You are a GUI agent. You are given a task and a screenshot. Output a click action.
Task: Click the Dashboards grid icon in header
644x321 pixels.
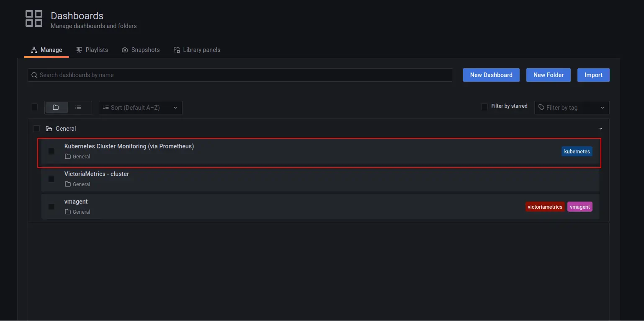click(34, 19)
